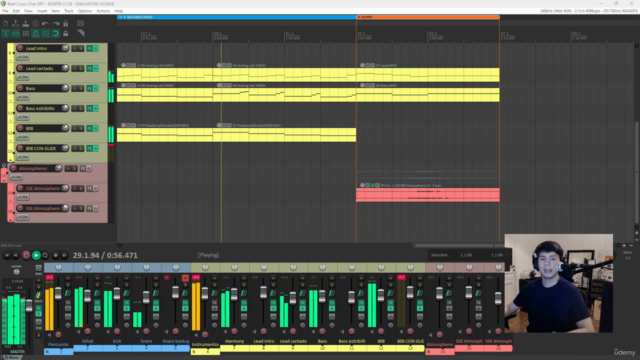
Task: Toggle ripple editing toolbar icon
Action: (x=26, y=33)
